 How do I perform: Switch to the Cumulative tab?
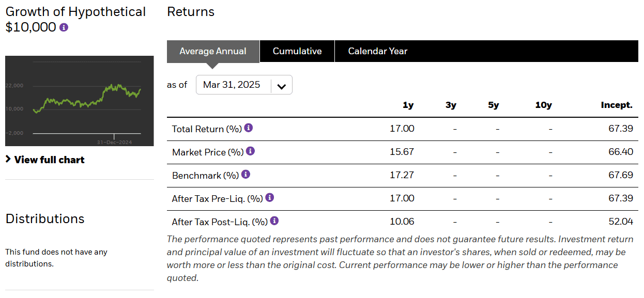(297, 51)
